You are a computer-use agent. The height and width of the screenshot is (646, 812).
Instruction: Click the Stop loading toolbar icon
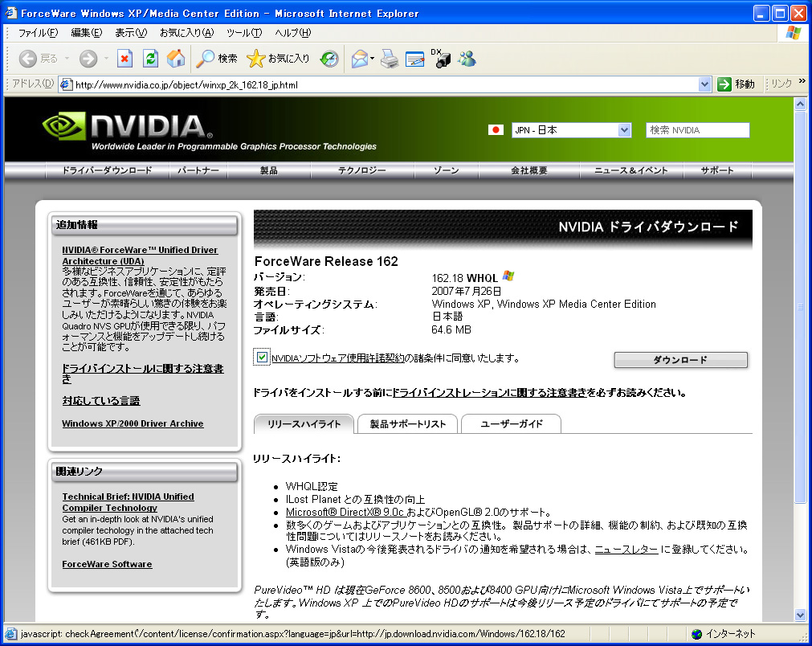click(x=124, y=59)
